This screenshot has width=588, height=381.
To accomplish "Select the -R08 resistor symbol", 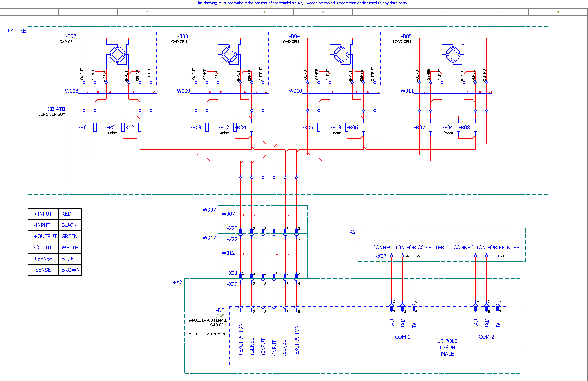I will (x=475, y=127).
